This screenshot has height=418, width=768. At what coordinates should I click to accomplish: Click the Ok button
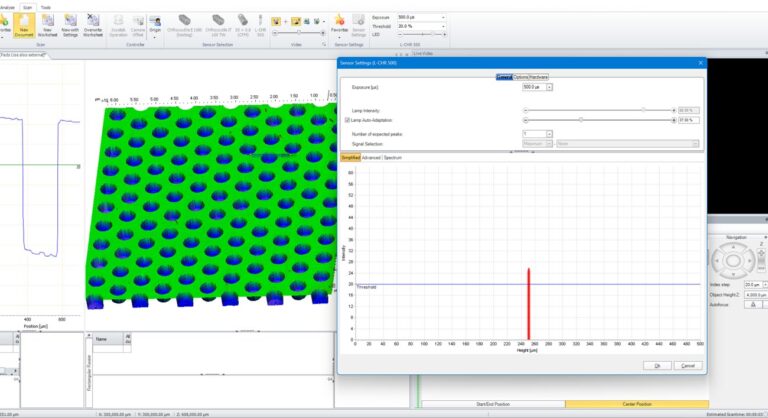click(657, 365)
